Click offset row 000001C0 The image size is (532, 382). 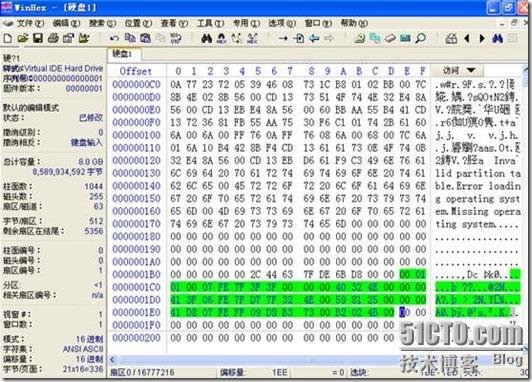click(x=136, y=287)
